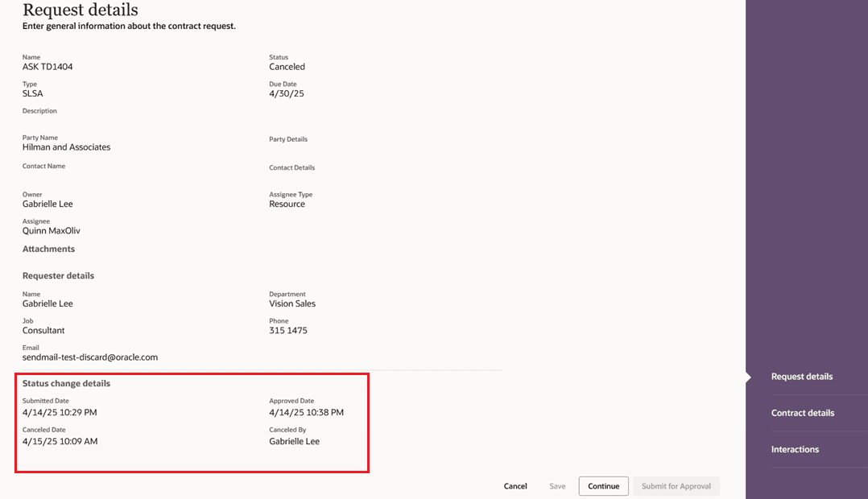The width and height of the screenshot is (868, 499).
Task: Click Submit for Approval
Action: (x=676, y=486)
